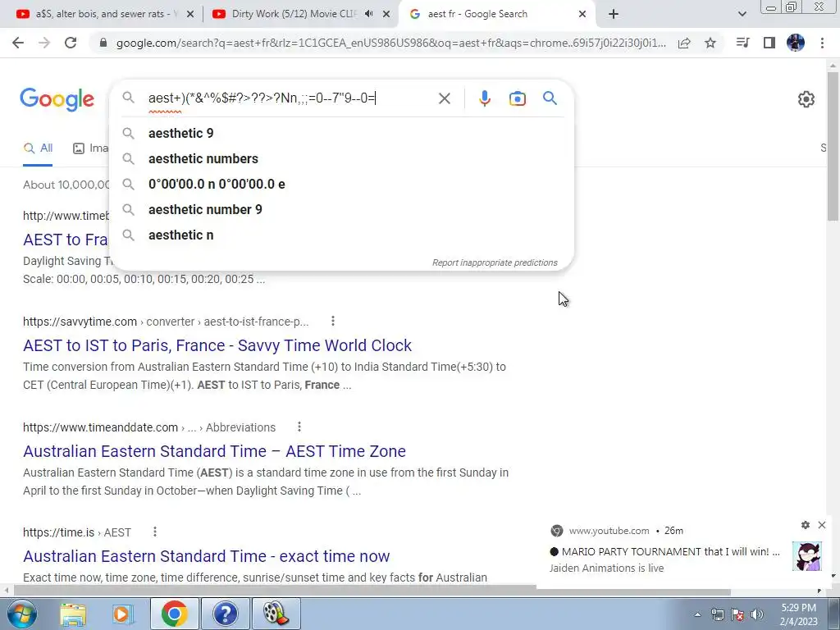Clear the search box with the X
The image size is (840, 630).
pos(444,98)
